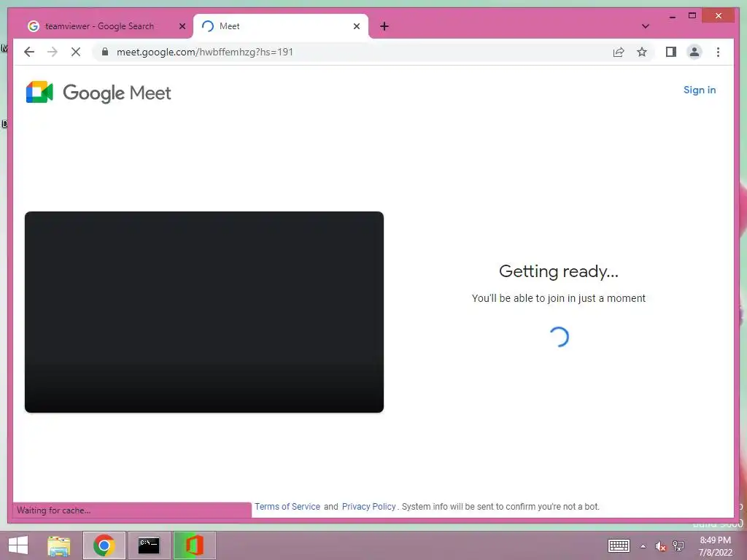Open File Explorer from the taskbar

tap(59, 545)
